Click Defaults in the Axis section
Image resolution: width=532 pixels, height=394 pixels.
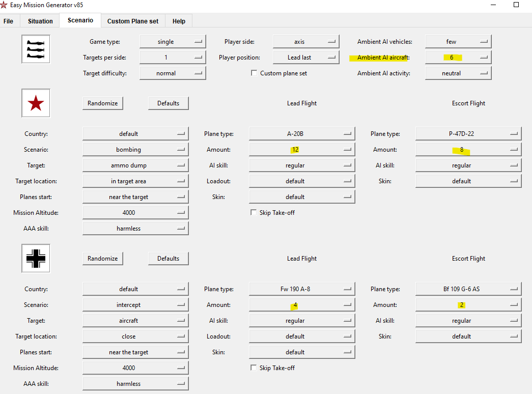(169, 258)
